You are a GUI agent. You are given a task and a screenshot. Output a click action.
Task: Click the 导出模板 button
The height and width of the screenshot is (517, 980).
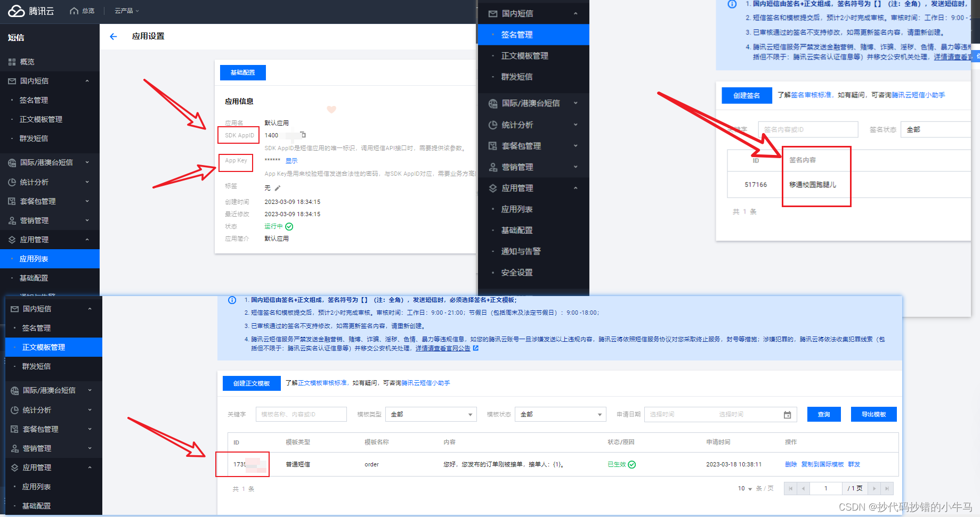pyautogui.click(x=874, y=414)
